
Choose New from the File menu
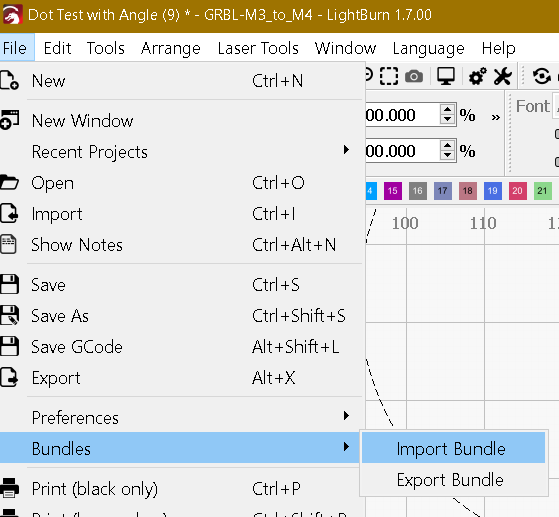183,80
